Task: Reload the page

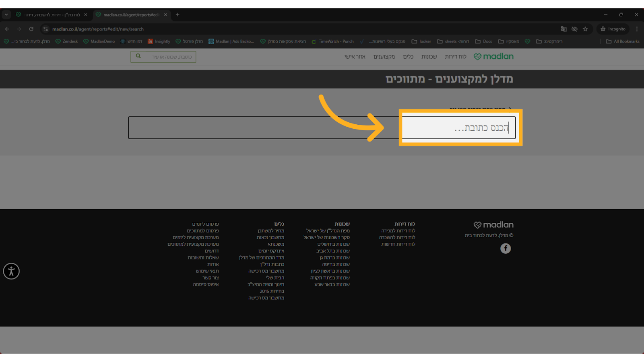Action: click(31, 29)
